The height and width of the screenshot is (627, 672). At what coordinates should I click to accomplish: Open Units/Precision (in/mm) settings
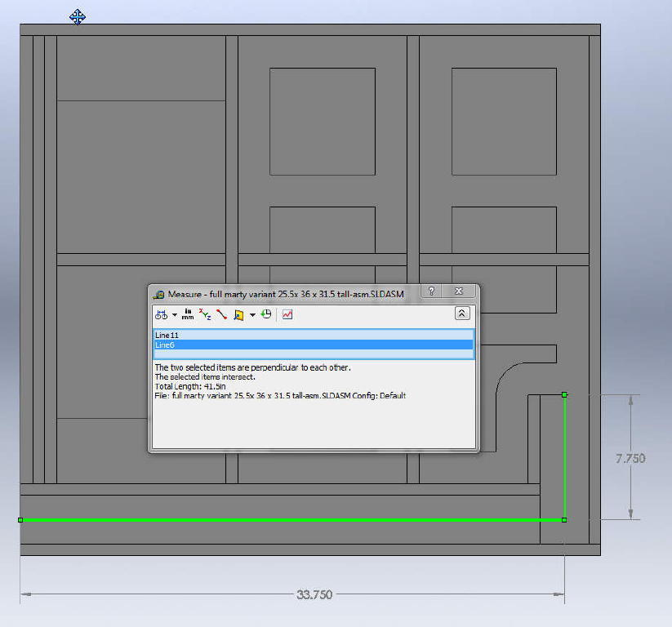coord(188,314)
